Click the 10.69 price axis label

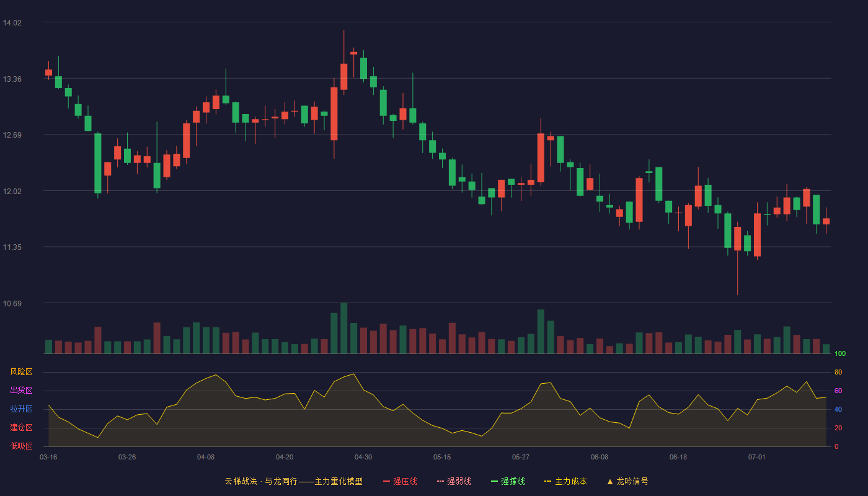[x=12, y=304]
